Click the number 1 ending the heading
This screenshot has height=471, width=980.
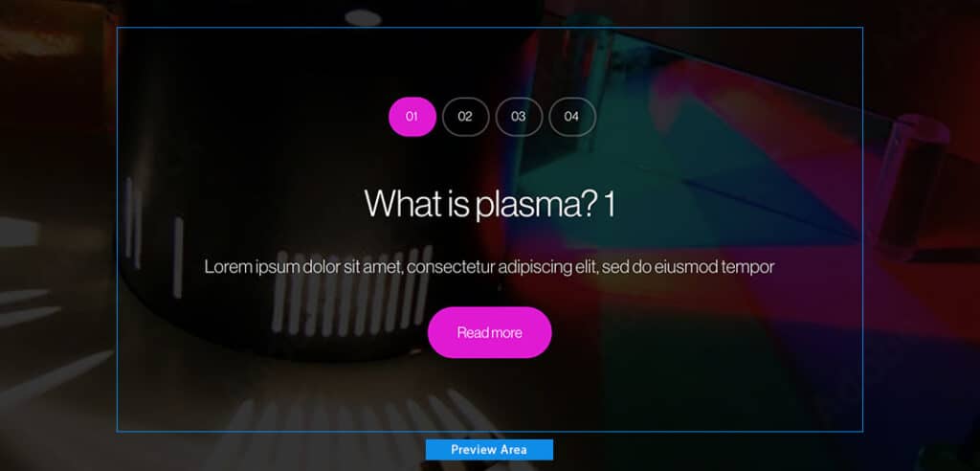point(611,203)
